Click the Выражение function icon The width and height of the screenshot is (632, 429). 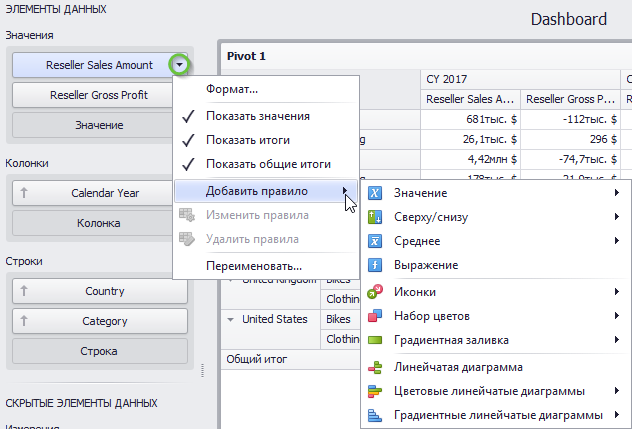pos(374,265)
